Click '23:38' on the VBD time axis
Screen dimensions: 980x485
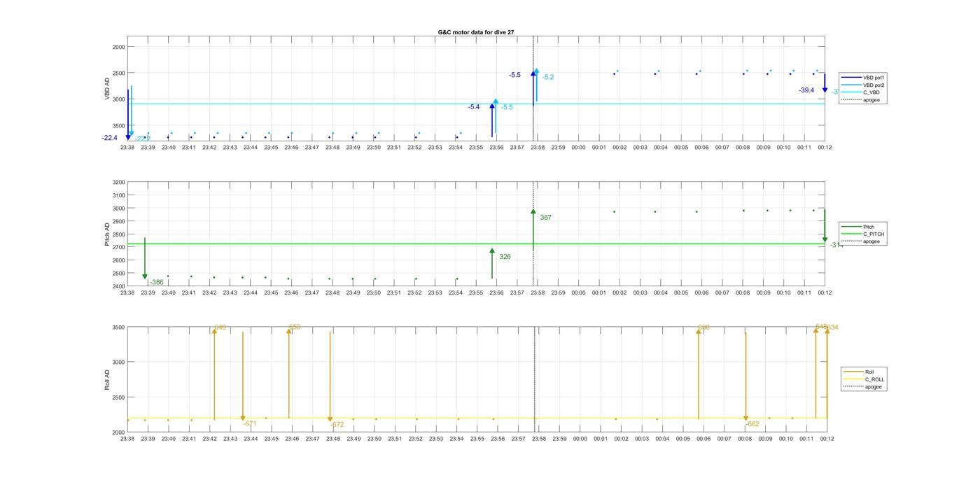[x=127, y=148]
